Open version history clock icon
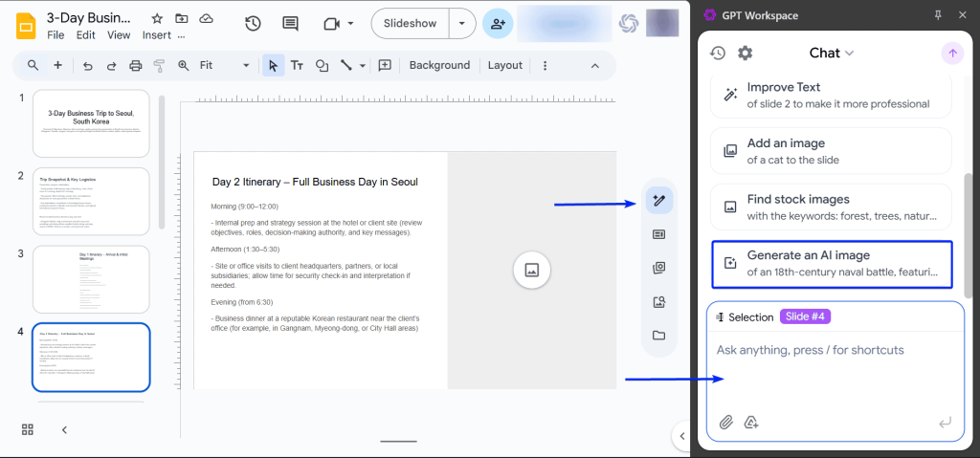Viewport: 980px width, 458px height. pyautogui.click(x=253, y=24)
